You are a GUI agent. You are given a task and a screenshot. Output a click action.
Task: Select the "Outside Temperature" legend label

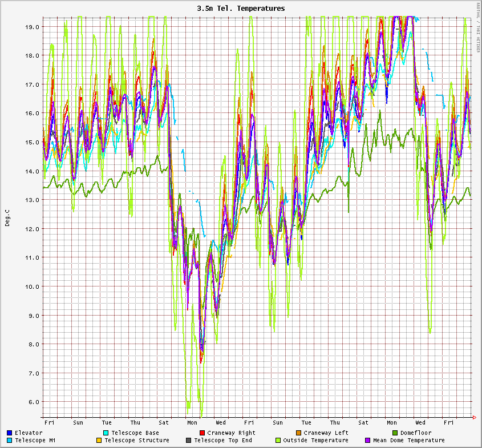pos(315,440)
